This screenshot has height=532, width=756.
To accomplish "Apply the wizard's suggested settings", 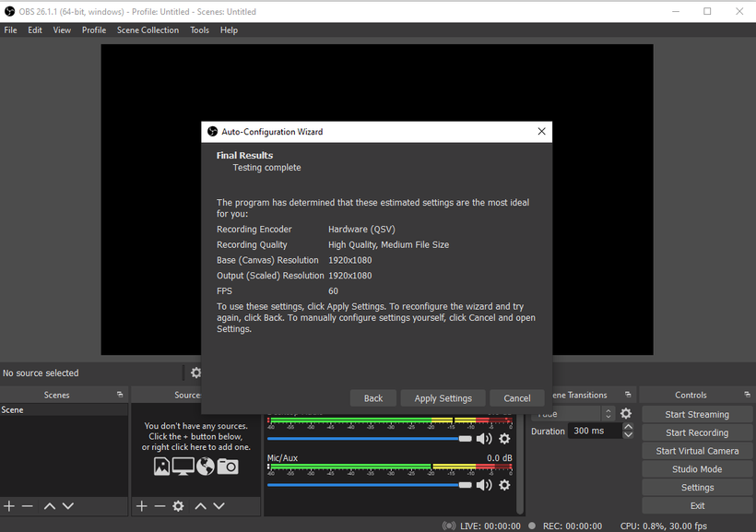I will [443, 397].
